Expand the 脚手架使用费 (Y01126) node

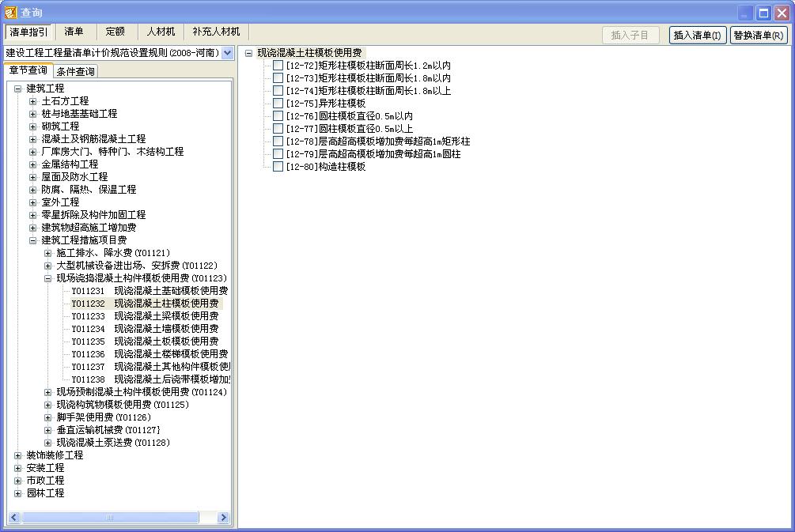[48, 417]
